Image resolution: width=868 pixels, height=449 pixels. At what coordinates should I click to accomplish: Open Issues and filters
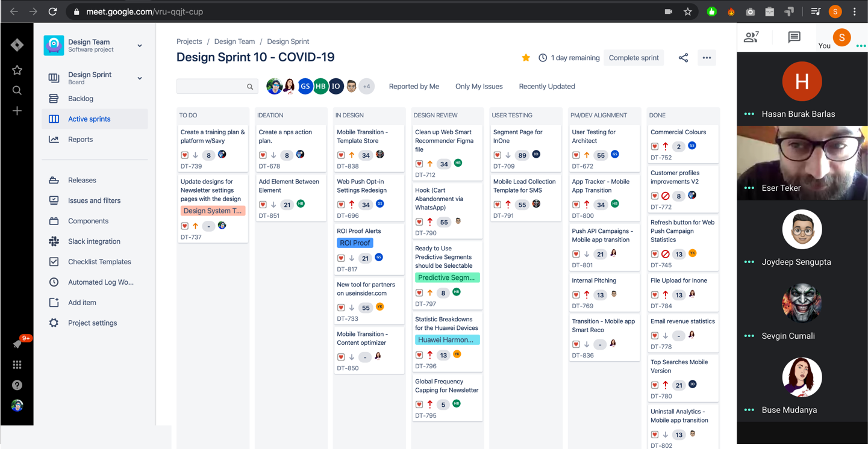pyautogui.click(x=95, y=200)
